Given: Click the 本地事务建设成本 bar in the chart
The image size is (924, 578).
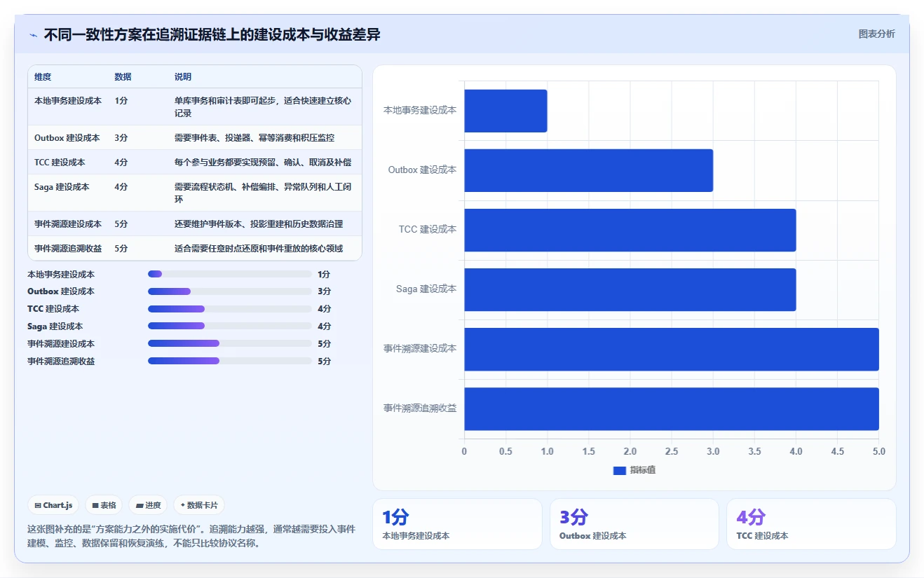Looking at the screenshot, I should [x=505, y=111].
